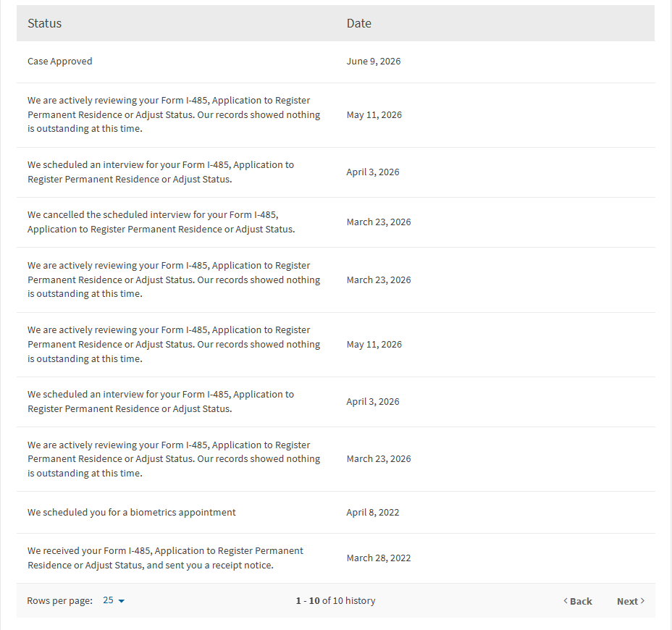Select the received Form I-485 receipt notice row
This screenshot has width=672, height=630.
[x=335, y=558]
